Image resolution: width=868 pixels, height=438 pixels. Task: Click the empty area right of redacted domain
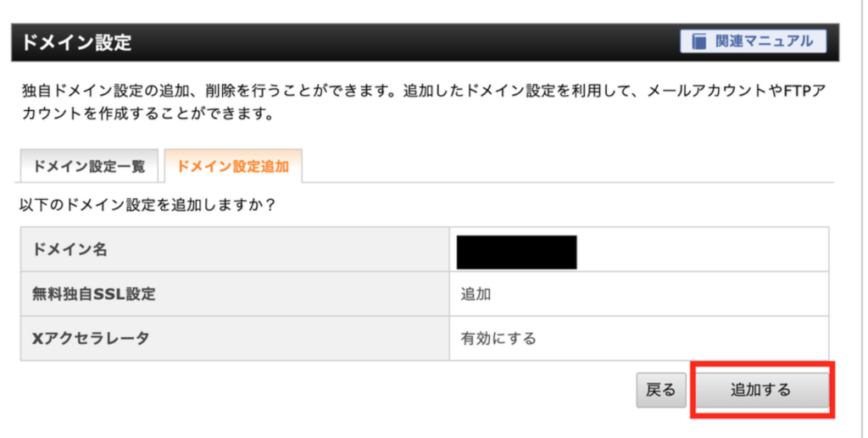pyautogui.click(x=702, y=249)
